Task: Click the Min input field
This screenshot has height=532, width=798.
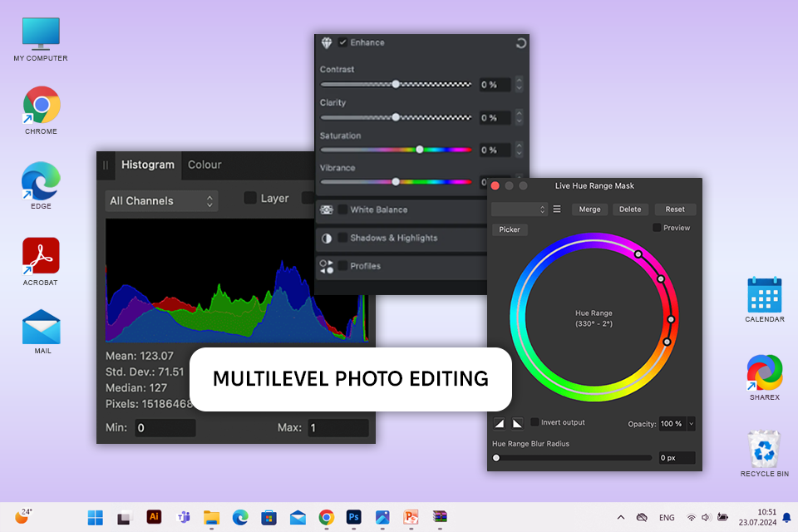Action: (x=165, y=427)
